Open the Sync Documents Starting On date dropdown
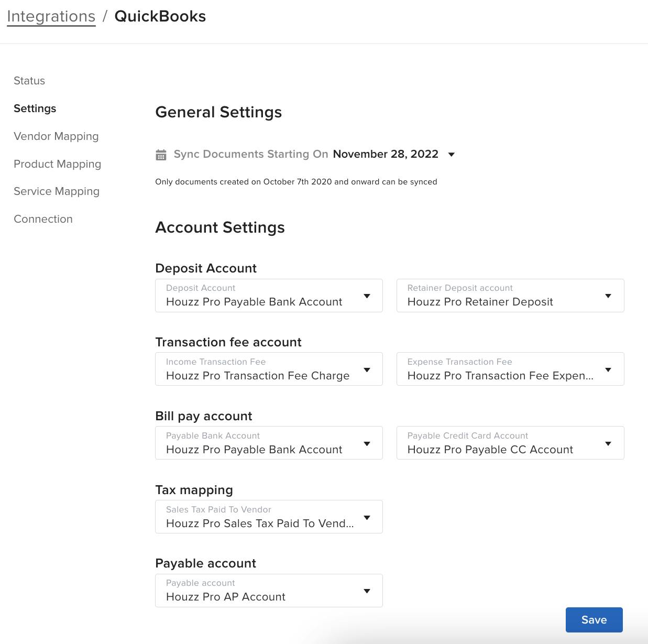Viewport: 648px width, 644px height. point(451,154)
